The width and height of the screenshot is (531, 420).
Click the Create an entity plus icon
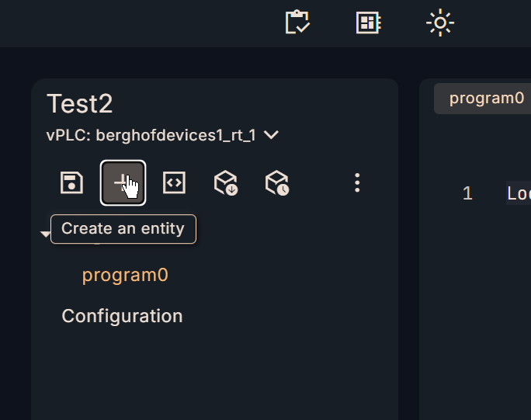[123, 182]
